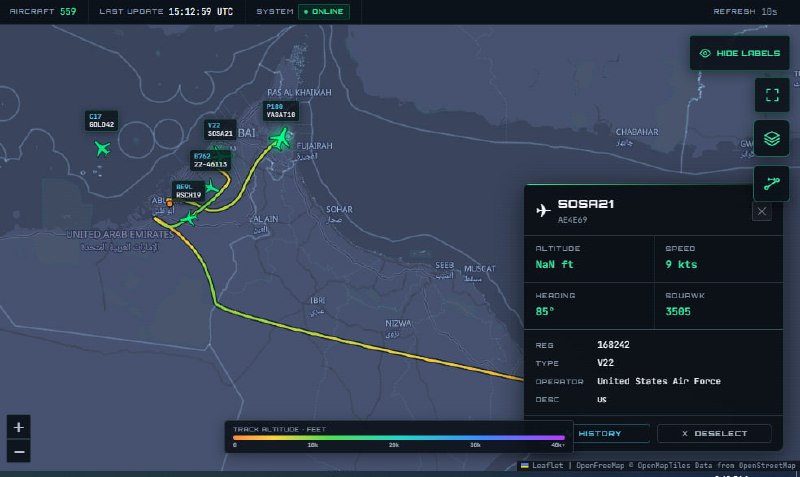Select the YASAT18 aircraft on map

(x=280, y=138)
